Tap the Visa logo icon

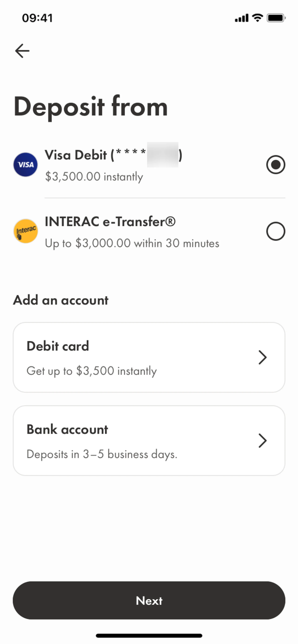[26, 165]
